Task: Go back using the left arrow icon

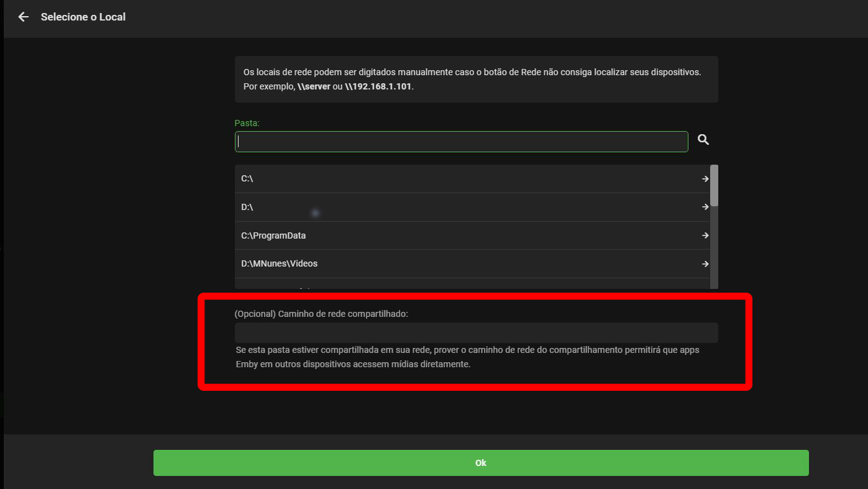Action: 24,17
